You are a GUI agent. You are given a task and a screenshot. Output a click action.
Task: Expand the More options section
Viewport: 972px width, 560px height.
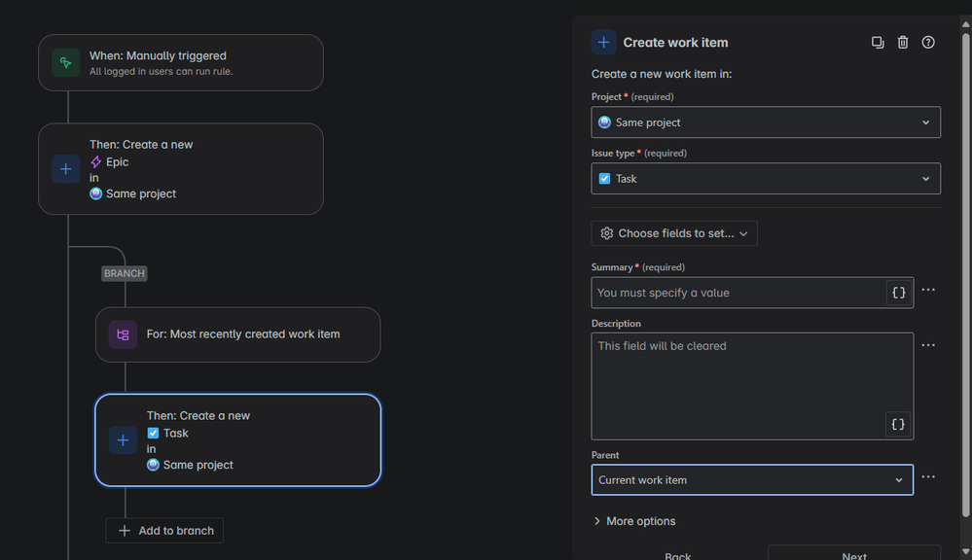pyautogui.click(x=634, y=521)
